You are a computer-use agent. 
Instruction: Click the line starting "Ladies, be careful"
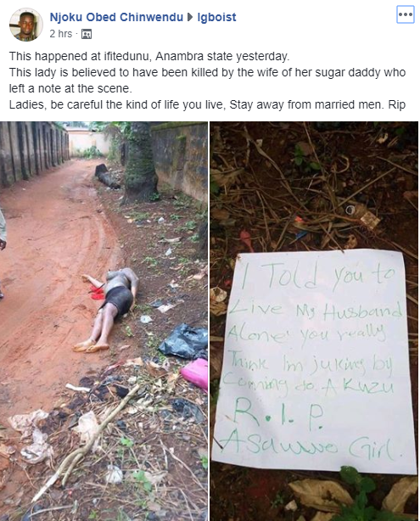[x=207, y=104]
